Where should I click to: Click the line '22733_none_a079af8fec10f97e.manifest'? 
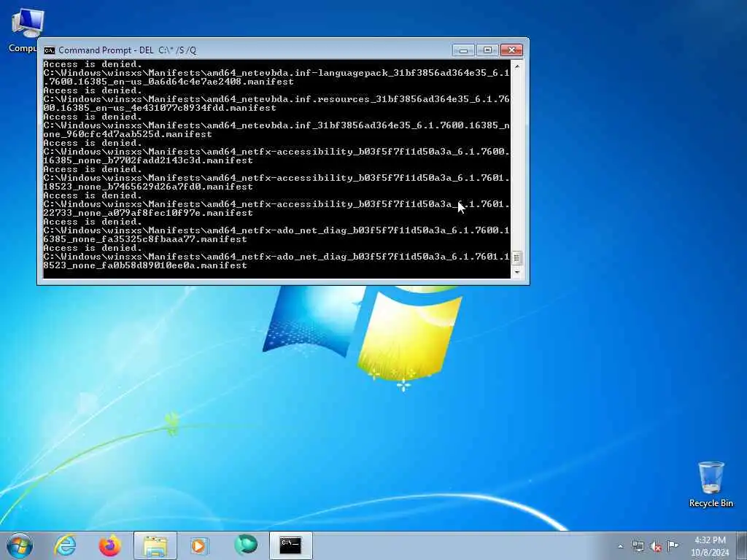(147, 213)
